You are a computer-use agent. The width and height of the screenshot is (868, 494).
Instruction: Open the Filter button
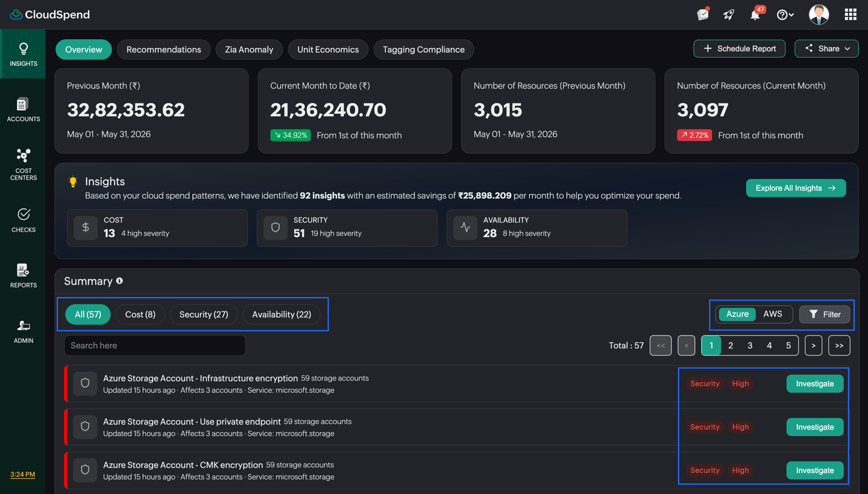pyautogui.click(x=825, y=314)
